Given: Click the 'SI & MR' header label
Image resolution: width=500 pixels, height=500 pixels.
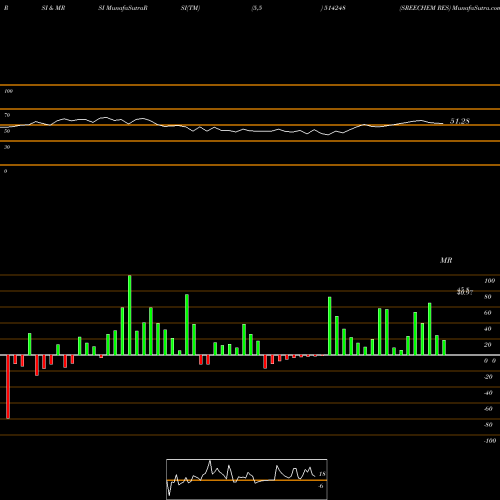Looking at the screenshot, I should tap(53, 8).
